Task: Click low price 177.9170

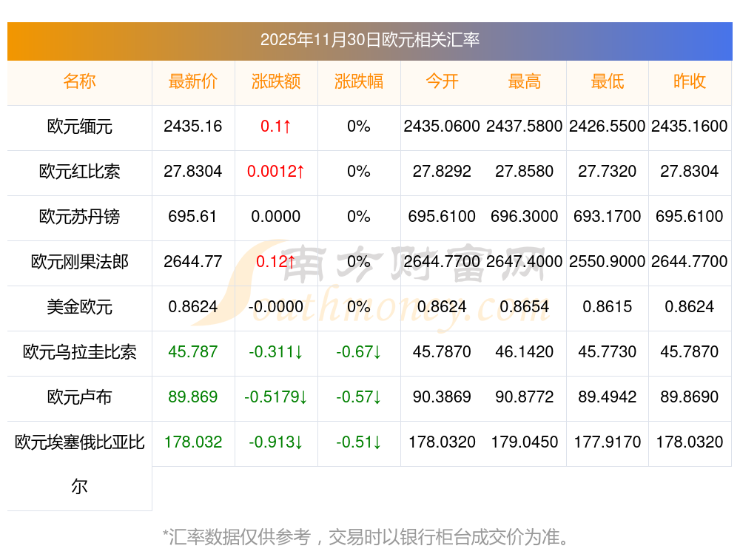Action: 607,442
